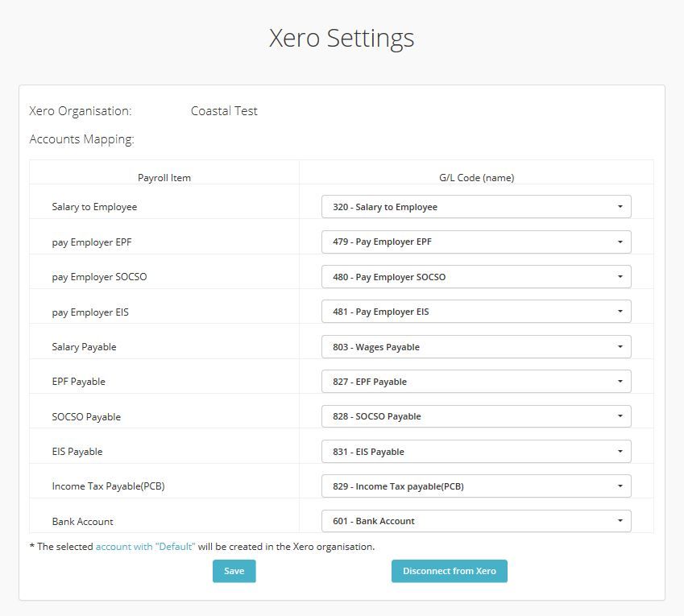Click the Accounts Mapping: label
Viewport: 684px width, 616px height.
click(81, 139)
